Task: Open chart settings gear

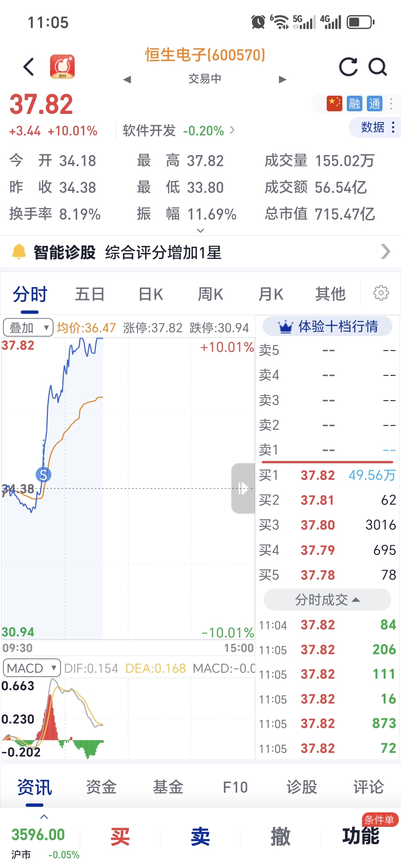Action: (x=381, y=293)
